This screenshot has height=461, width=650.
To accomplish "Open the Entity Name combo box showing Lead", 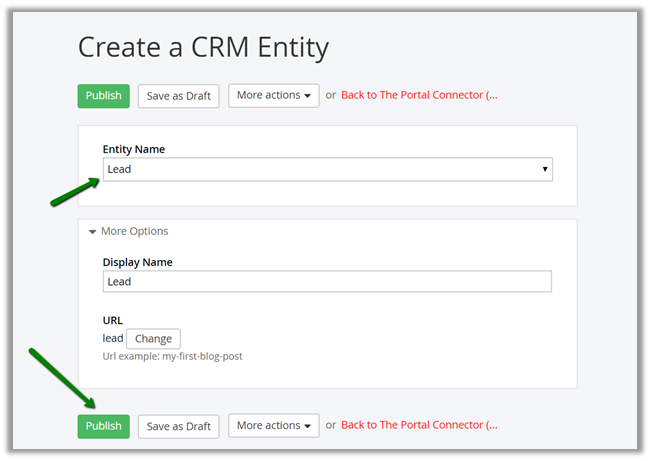I will coord(320,170).
